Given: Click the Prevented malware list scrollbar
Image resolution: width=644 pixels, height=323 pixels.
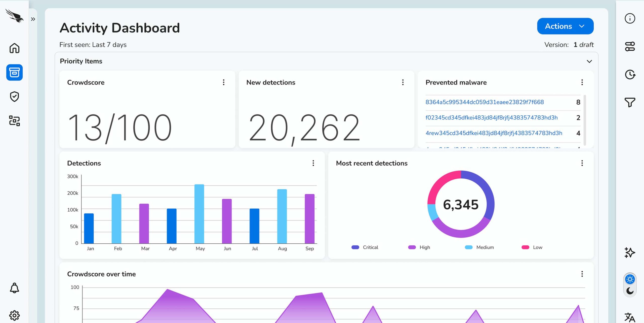Looking at the screenshot, I should [x=585, y=120].
